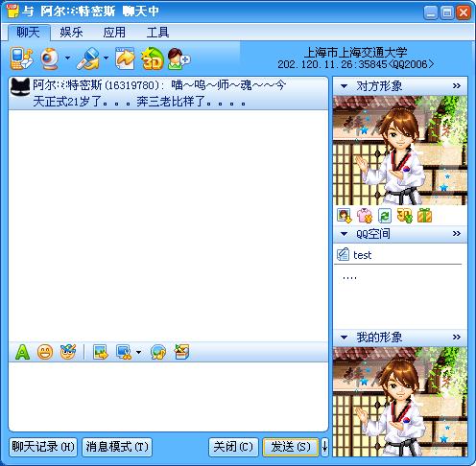Click the share music icon
Image resolution: width=476 pixels, height=466 pixels.
[158, 352]
